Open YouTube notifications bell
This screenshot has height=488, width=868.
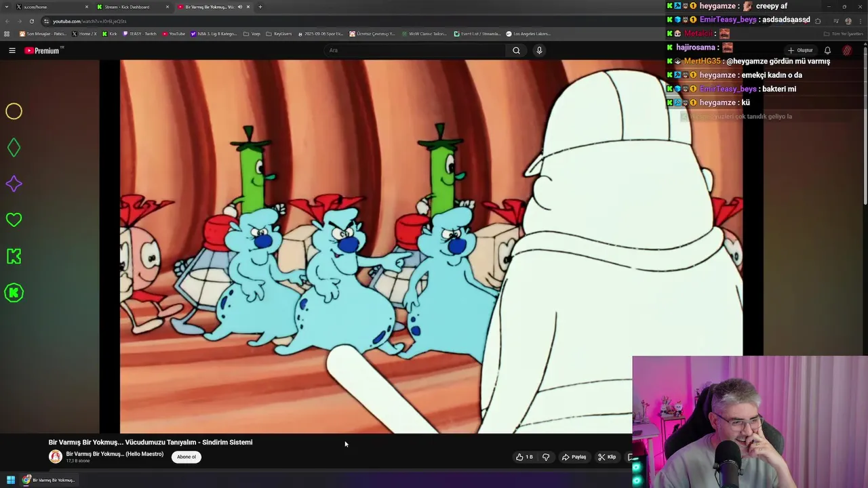pyautogui.click(x=827, y=50)
